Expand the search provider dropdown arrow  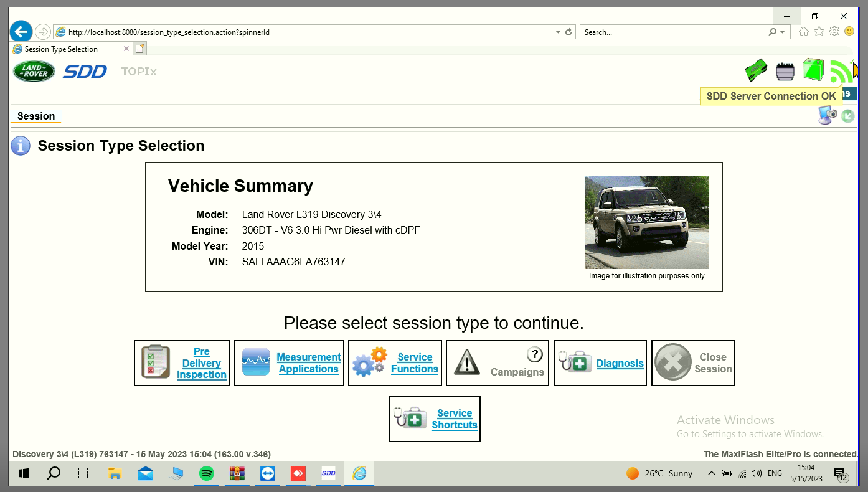783,32
